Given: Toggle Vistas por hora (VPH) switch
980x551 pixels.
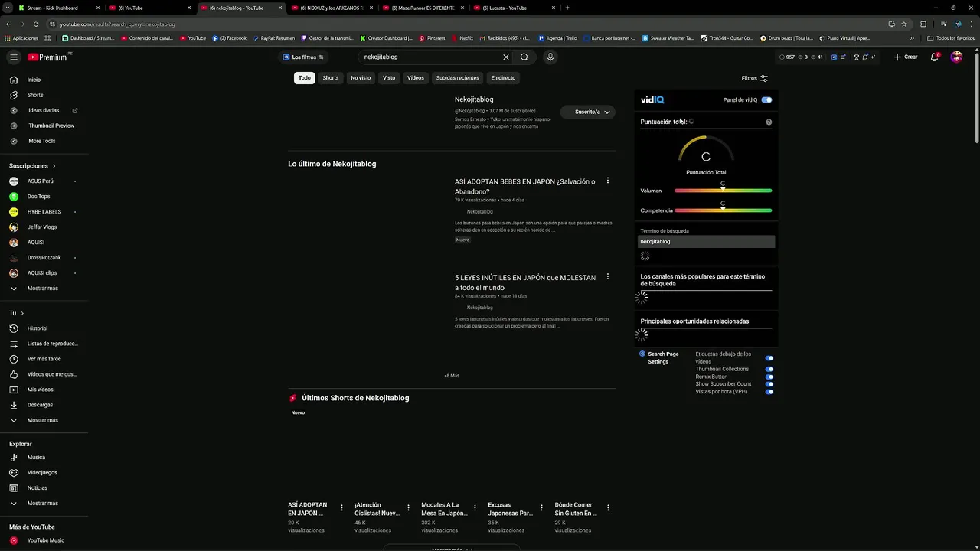Looking at the screenshot, I should (769, 392).
